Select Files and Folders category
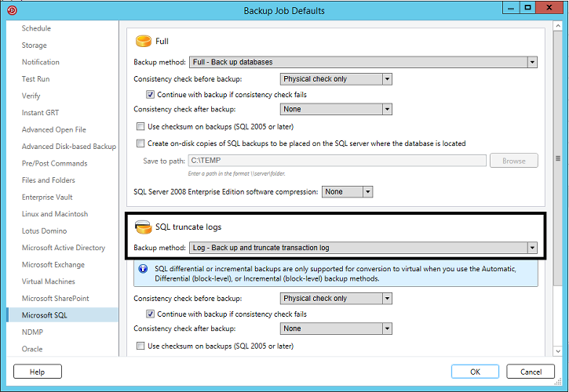The width and height of the screenshot is (569, 392). [48, 180]
